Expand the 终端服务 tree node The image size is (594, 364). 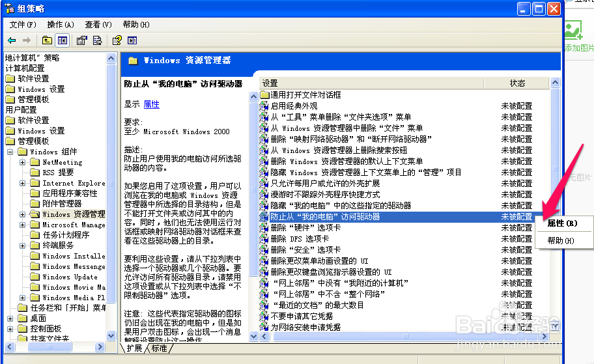[x=22, y=246]
